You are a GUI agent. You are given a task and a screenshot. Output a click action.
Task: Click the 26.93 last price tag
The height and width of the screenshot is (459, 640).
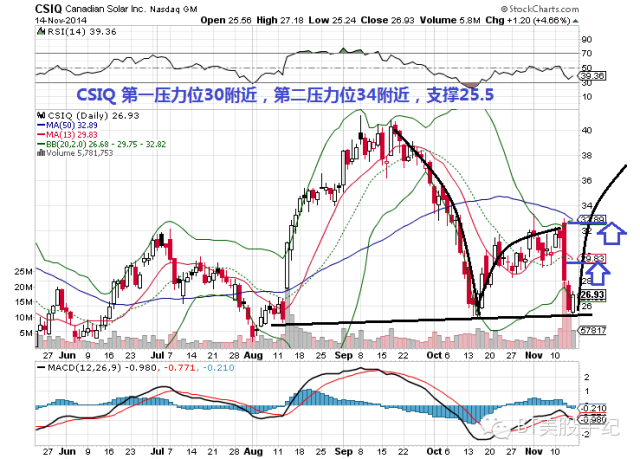(592, 295)
